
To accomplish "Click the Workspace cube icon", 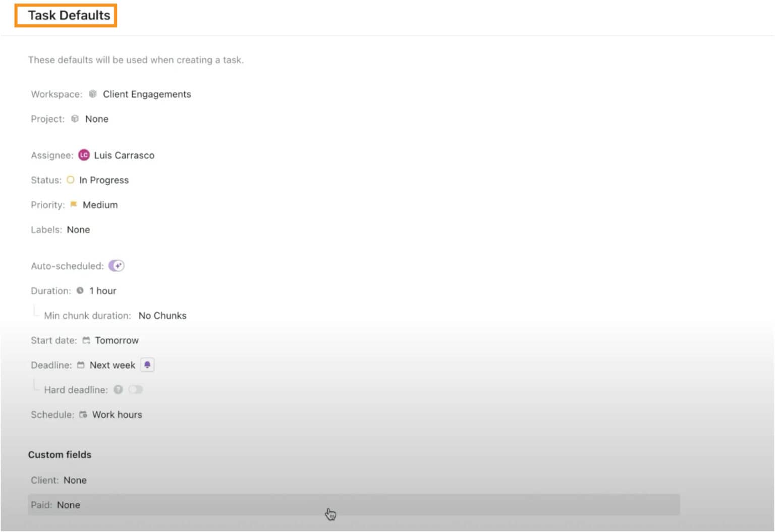I will [x=92, y=94].
